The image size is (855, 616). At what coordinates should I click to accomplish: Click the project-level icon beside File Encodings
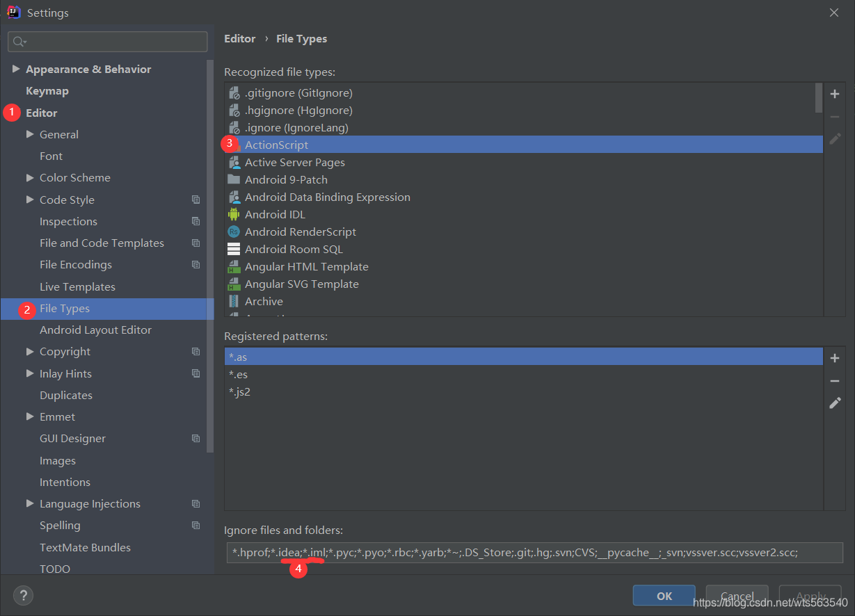coord(195,265)
